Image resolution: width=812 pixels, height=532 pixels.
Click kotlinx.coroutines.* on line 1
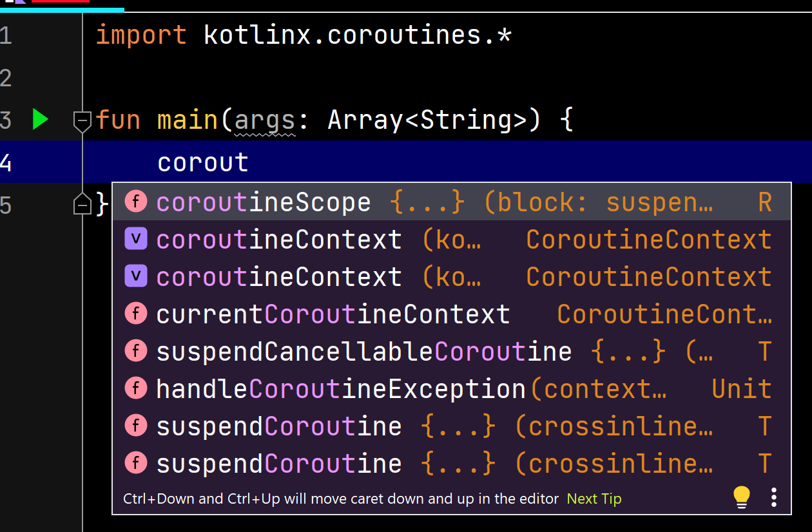[358, 35]
